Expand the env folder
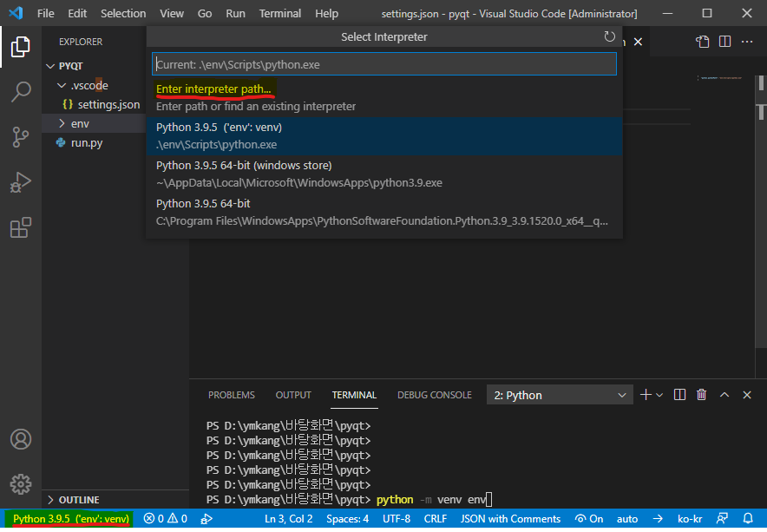This screenshot has height=532, width=767. coord(62,123)
